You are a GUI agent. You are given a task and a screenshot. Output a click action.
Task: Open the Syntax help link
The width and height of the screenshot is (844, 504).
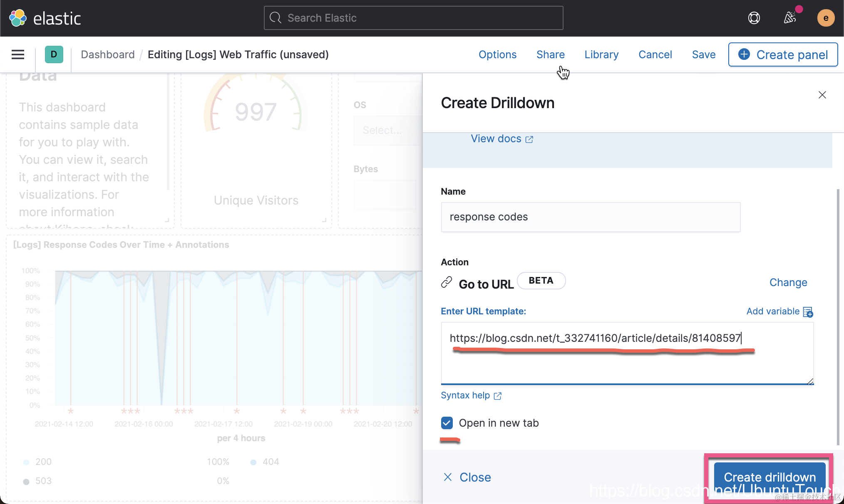(471, 395)
